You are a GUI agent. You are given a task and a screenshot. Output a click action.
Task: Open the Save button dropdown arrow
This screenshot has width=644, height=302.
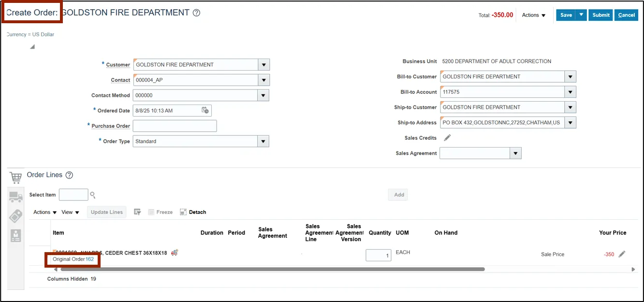pyautogui.click(x=582, y=15)
